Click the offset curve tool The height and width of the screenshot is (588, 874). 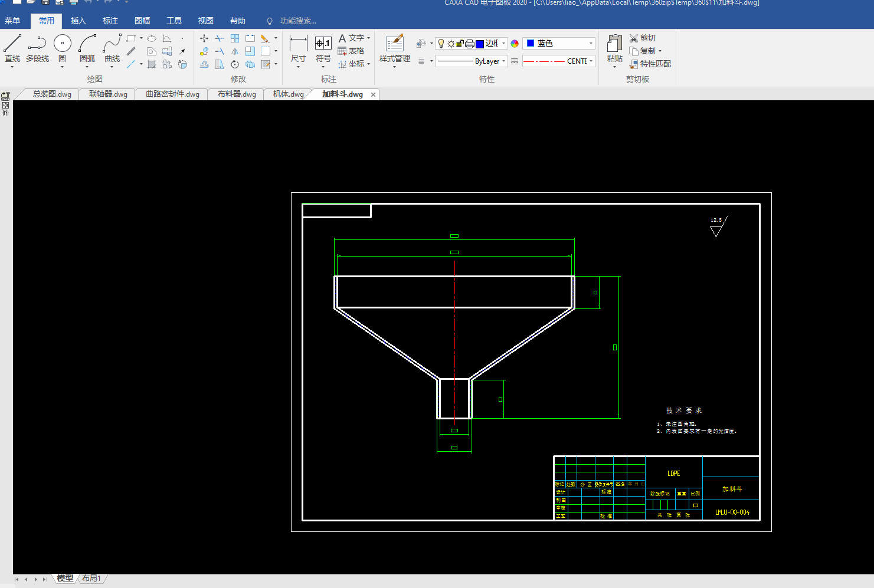click(x=204, y=64)
